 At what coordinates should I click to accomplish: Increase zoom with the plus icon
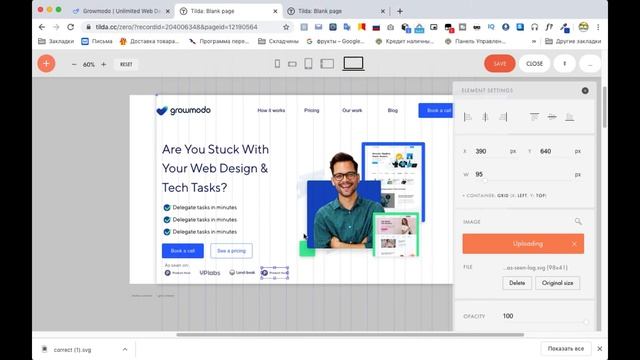coord(104,64)
